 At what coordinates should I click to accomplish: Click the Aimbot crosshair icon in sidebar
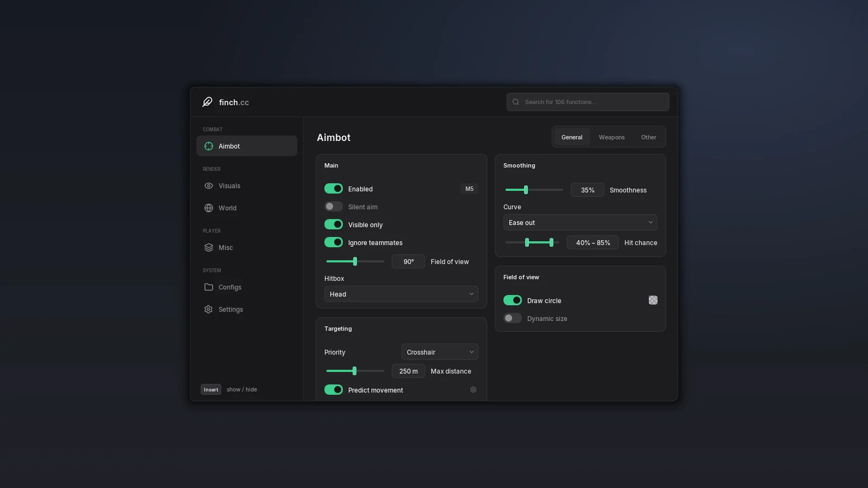pyautogui.click(x=208, y=146)
